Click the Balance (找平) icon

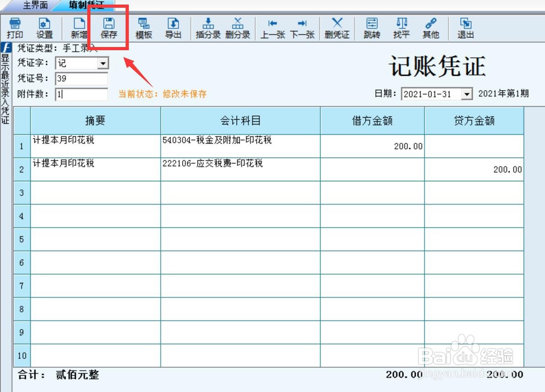click(402, 28)
